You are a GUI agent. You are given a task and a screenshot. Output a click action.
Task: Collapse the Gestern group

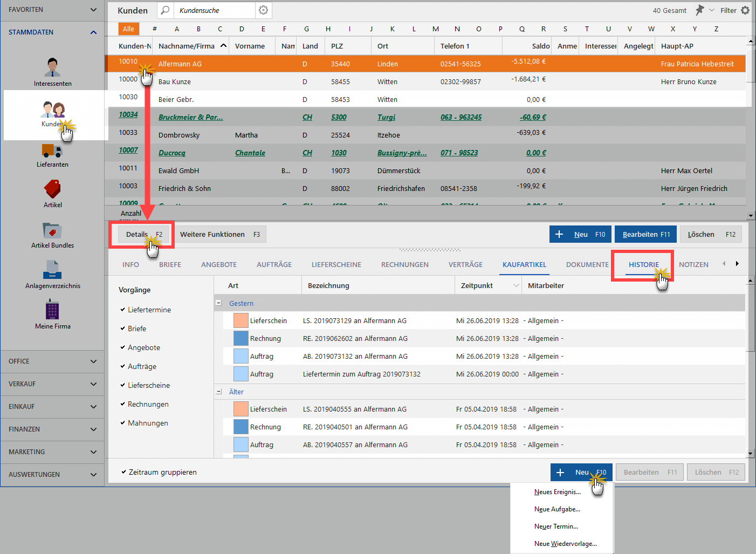(x=218, y=303)
